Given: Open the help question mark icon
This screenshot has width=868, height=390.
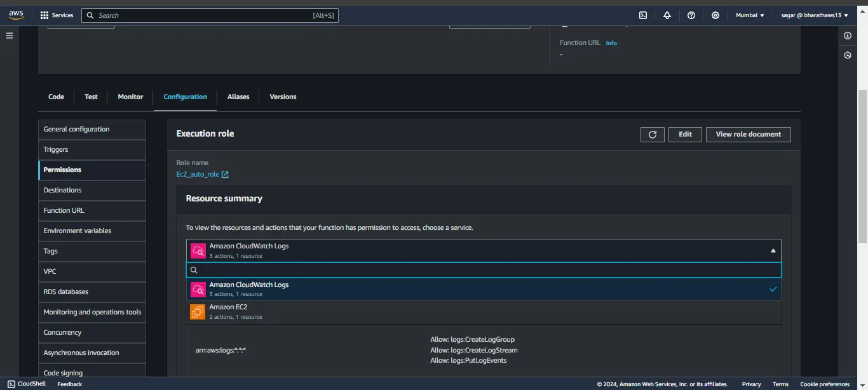Looking at the screenshot, I should pyautogui.click(x=691, y=15).
